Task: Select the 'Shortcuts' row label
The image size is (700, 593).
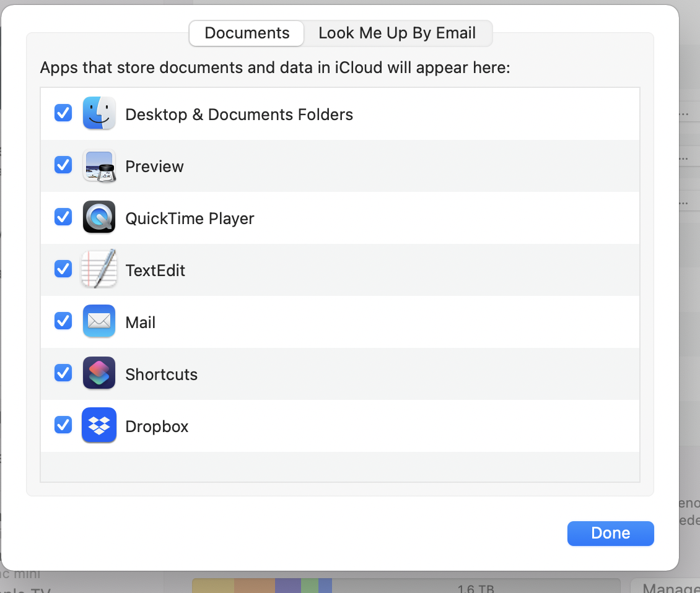Action: 161,374
